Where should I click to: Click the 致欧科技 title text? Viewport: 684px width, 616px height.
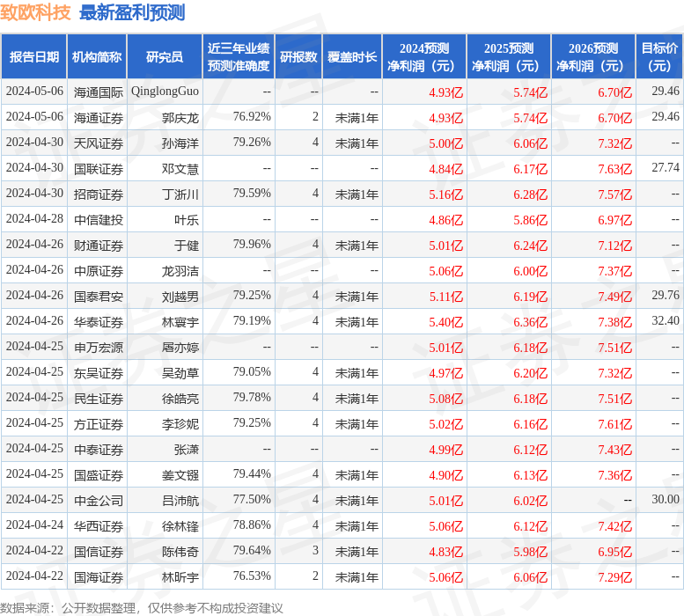(x=35, y=12)
